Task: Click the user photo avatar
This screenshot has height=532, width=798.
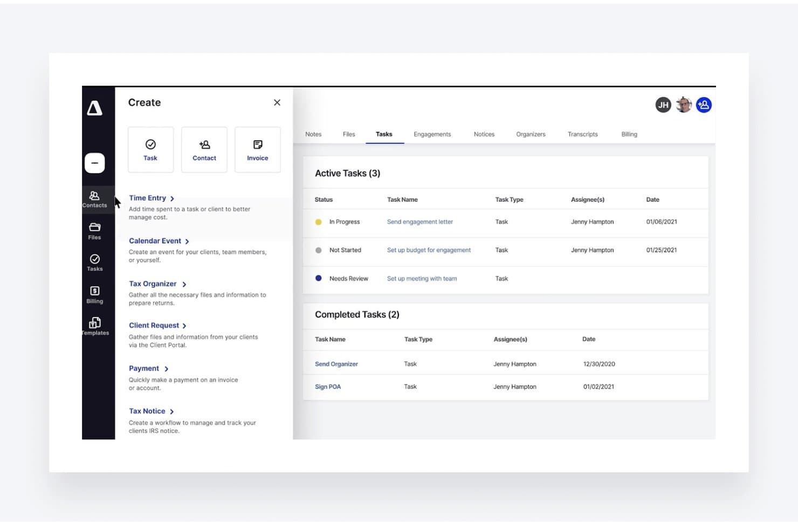Action: tap(684, 105)
